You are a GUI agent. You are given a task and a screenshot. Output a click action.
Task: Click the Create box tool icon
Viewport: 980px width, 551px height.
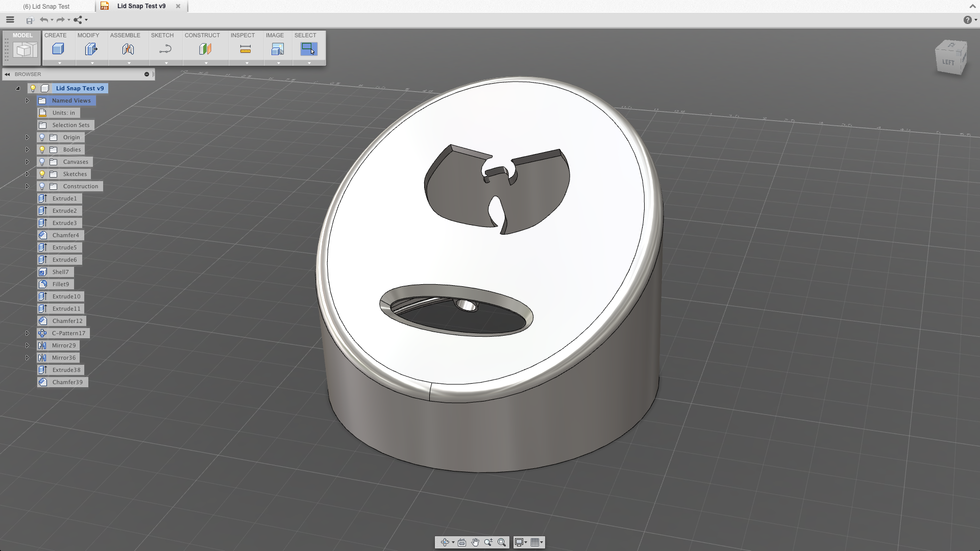[58, 49]
